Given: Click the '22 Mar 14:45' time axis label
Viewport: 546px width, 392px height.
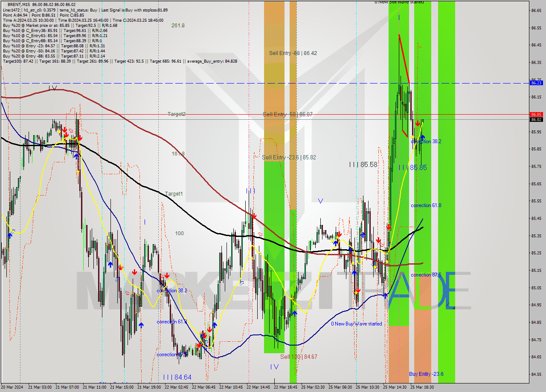Looking at the screenshot, I should pyautogui.click(x=258, y=387).
